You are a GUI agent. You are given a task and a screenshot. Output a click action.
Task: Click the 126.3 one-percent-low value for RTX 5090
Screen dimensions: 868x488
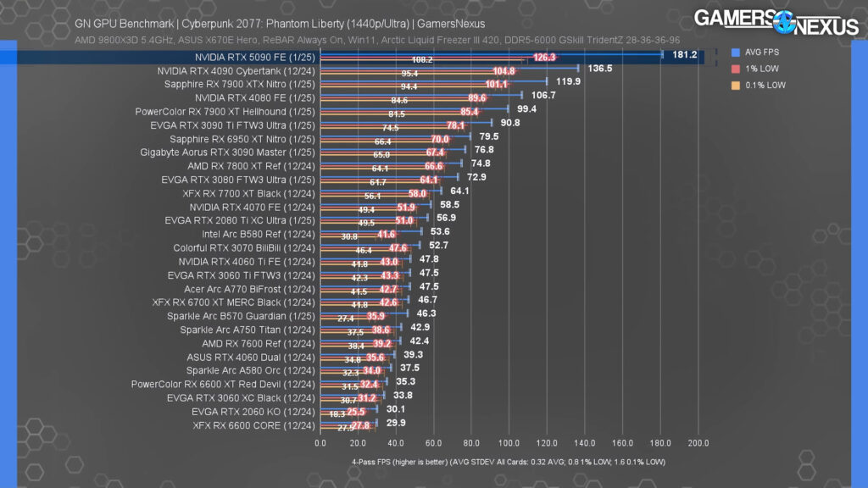(544, 57)
